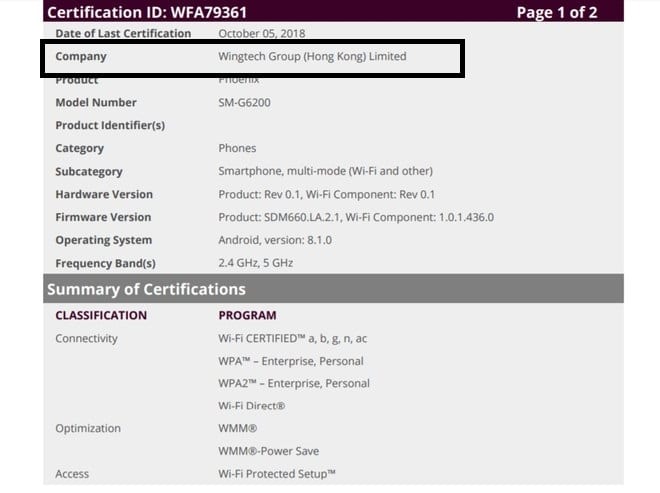Select 'Android, version: 8.1.0' text
This screenshot has width=660, height=493.
275,240
